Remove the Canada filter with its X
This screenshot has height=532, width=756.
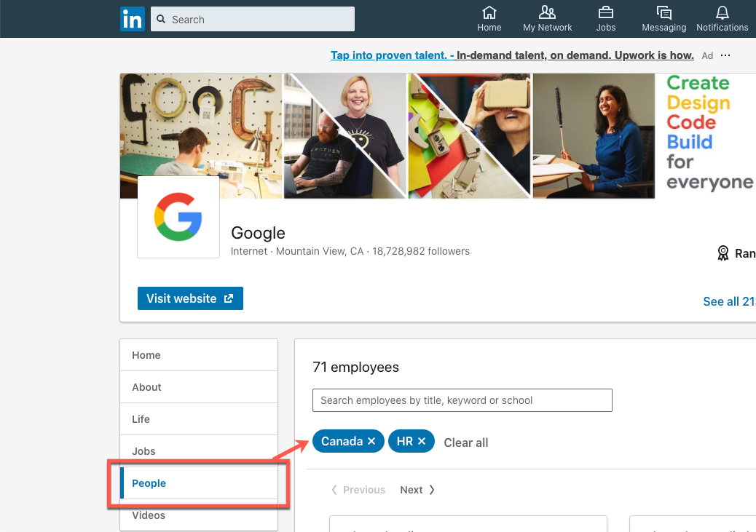pyautogui.click(x=371, y=442)
